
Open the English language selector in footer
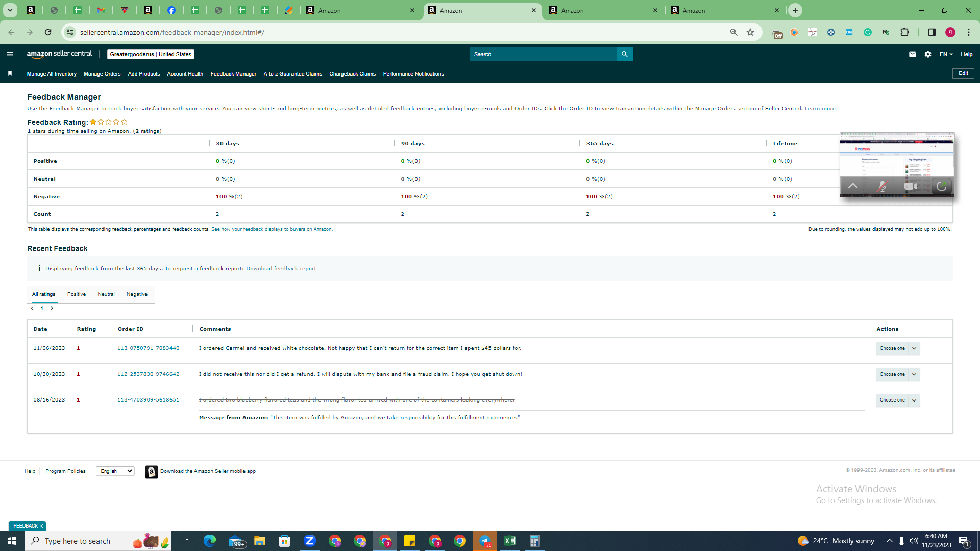(x=115, y=471)
